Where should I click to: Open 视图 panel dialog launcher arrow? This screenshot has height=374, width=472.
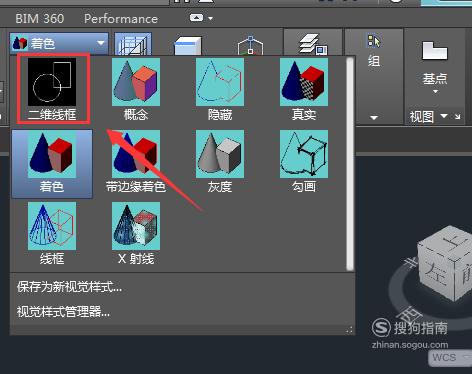457,116
